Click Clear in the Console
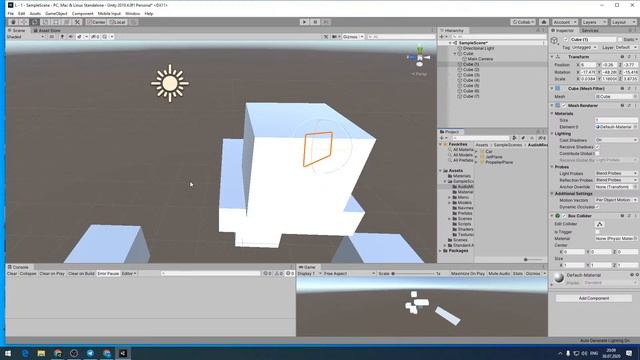Viewport: 640px width, 360px height. (x=12, y=273)
